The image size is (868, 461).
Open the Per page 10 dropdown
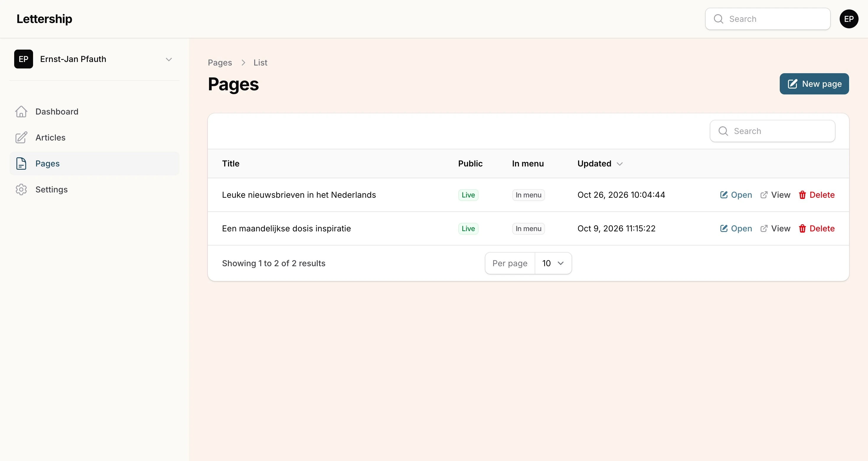coord(553,263)
